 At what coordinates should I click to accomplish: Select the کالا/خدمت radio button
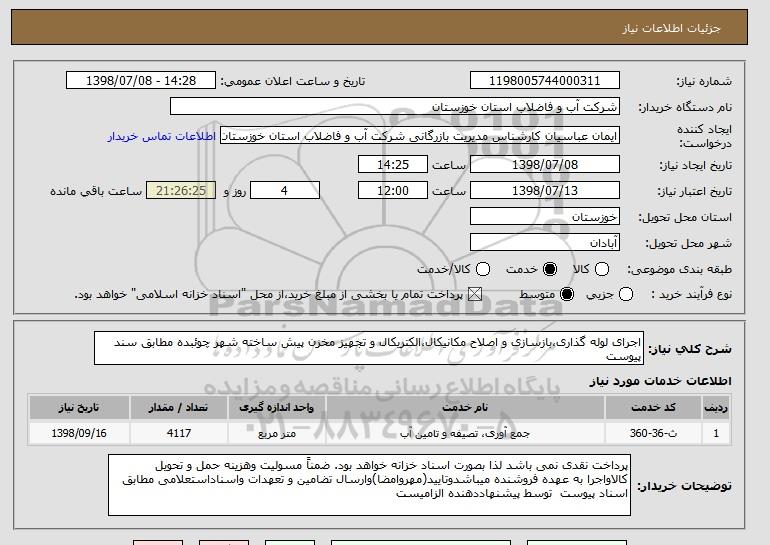click(x=483, y=269)
